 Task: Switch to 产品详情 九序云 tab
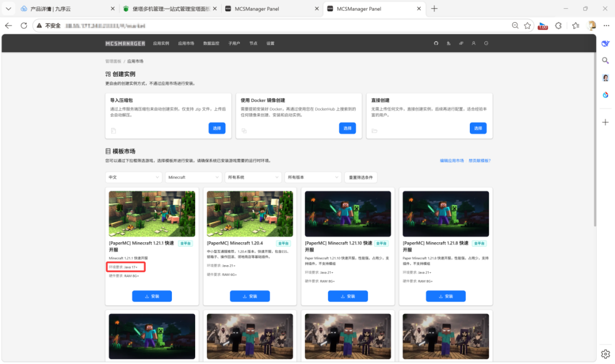coord(68,9)
